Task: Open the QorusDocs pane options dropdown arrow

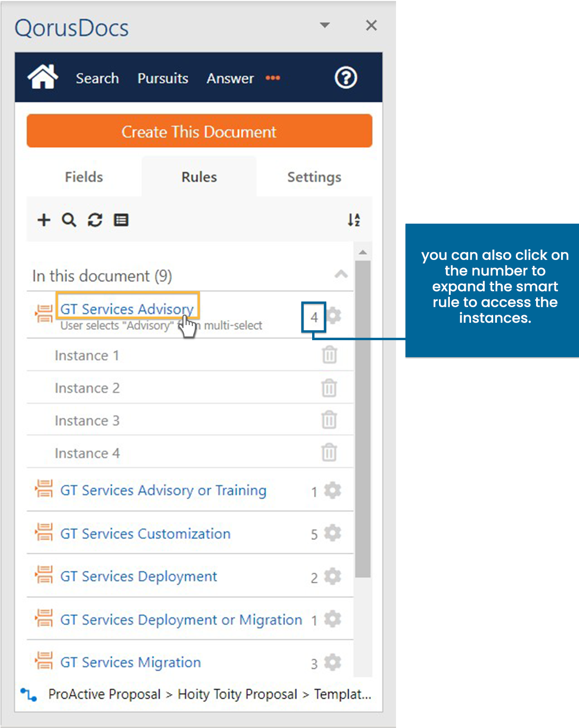Action: click(x=325, y=25)
